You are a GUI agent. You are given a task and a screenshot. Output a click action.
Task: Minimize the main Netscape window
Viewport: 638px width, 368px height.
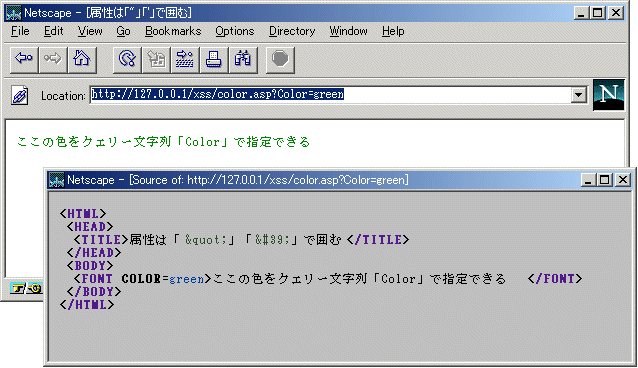click(x=581, y=13)
